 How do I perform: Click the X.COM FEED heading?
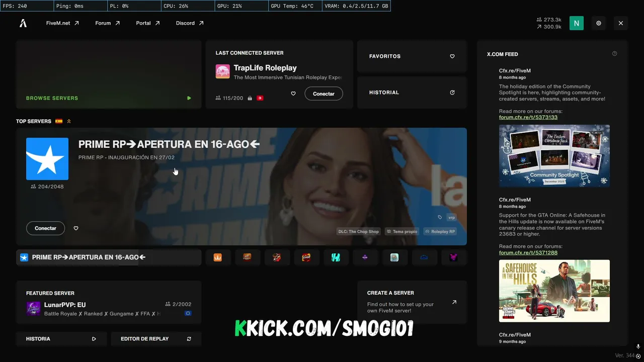503,54
